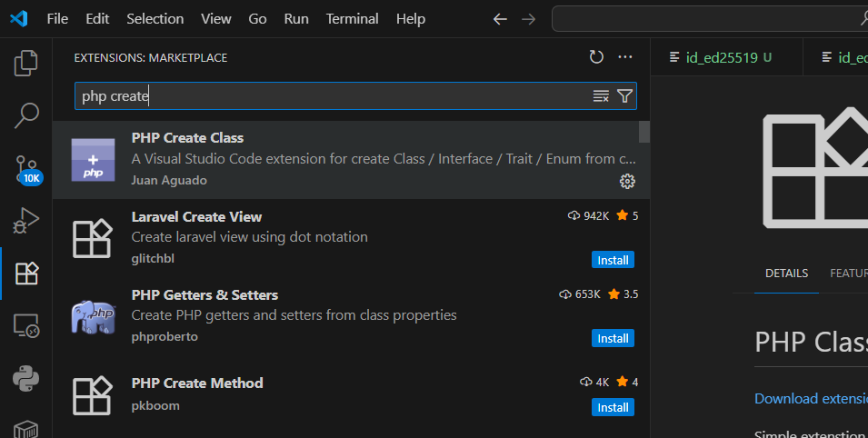This screenshot has width=868, height=438.
Task: Click the 4K download count
Action: click(x=594, y=382)
